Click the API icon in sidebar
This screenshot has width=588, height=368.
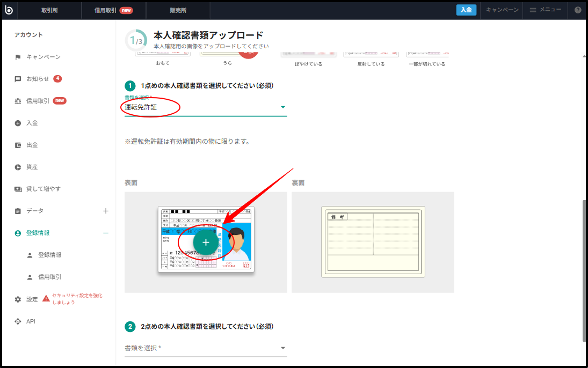click(18, 321)
